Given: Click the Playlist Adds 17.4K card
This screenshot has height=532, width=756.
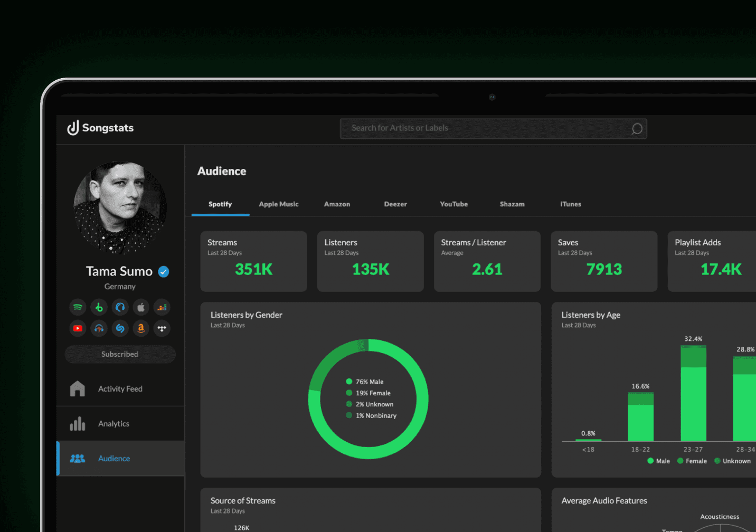Looking at the screenshot, I should click(x=712, y=261).
